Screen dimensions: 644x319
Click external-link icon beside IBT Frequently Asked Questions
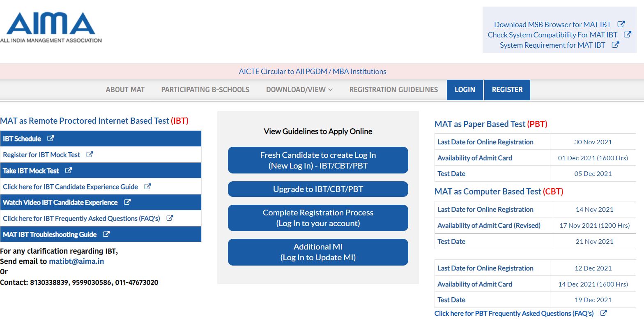click(170, 218)
